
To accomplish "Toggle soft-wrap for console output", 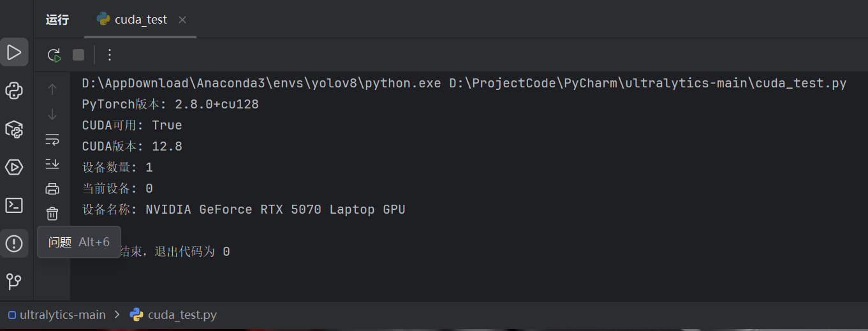I will 52,139.
